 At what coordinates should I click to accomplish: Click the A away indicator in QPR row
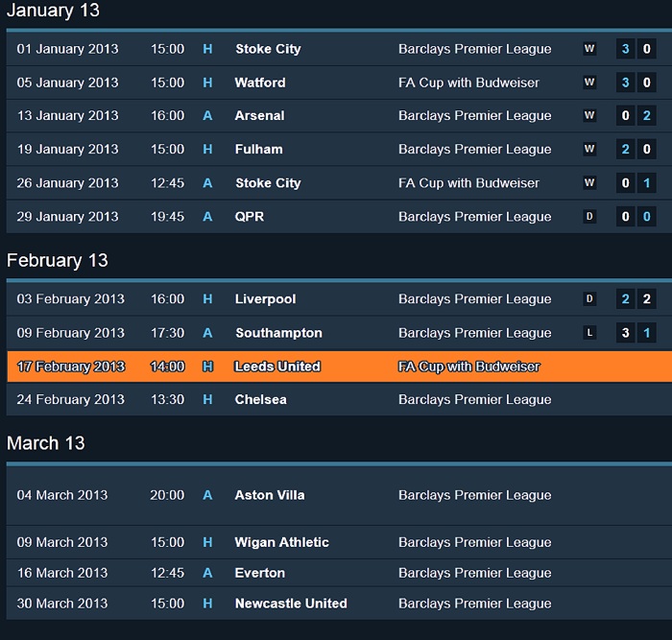(x=207, y=216)
